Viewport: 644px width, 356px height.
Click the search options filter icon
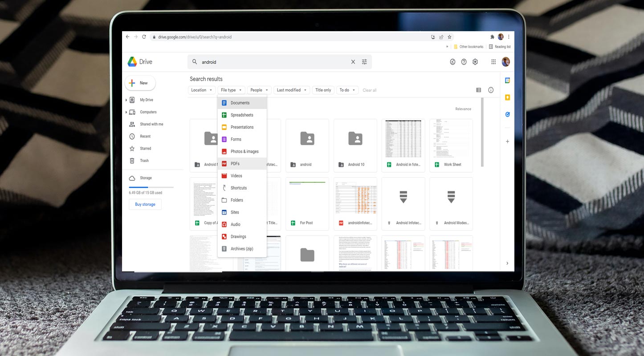pyautogui.click(x=364, y=62)
